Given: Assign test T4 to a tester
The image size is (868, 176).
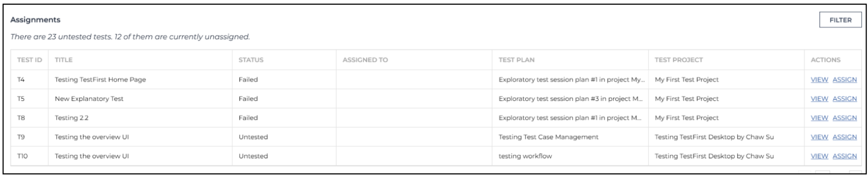Looking at the screenshot, I should click(x=845, y=80).
